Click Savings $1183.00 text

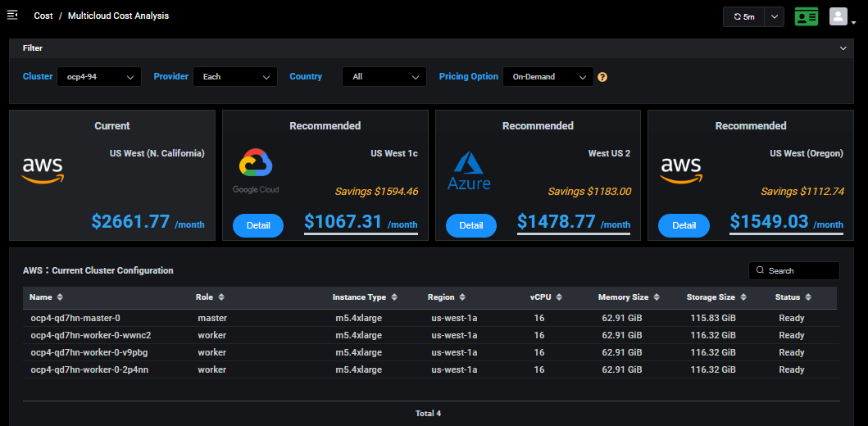589,192
